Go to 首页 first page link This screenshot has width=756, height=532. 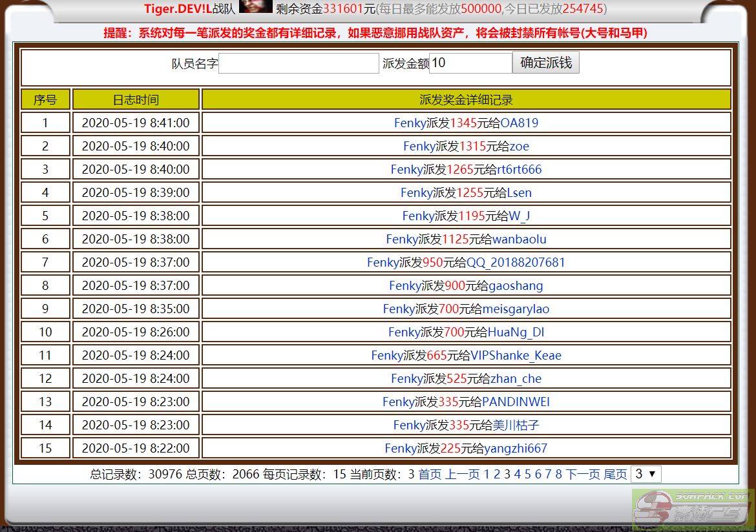tap(430, 475)
